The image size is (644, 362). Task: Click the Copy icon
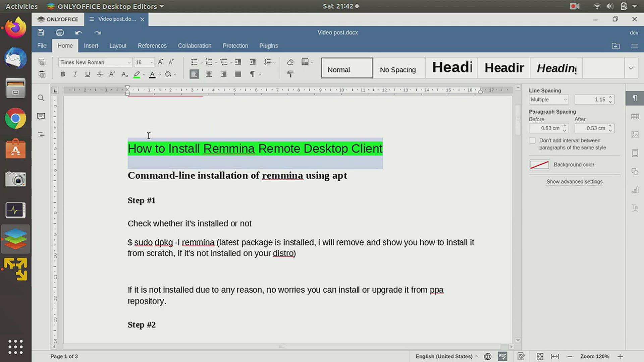click(x=42, y=62)
